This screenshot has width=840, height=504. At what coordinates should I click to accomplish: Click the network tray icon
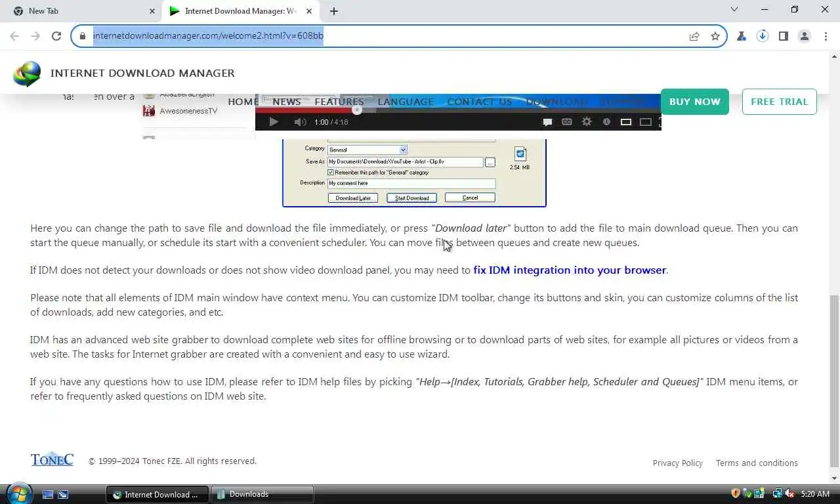pos(778,493)
